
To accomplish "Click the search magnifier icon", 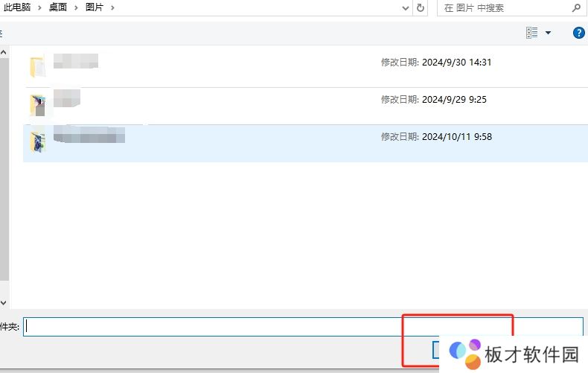I will 576,7.
